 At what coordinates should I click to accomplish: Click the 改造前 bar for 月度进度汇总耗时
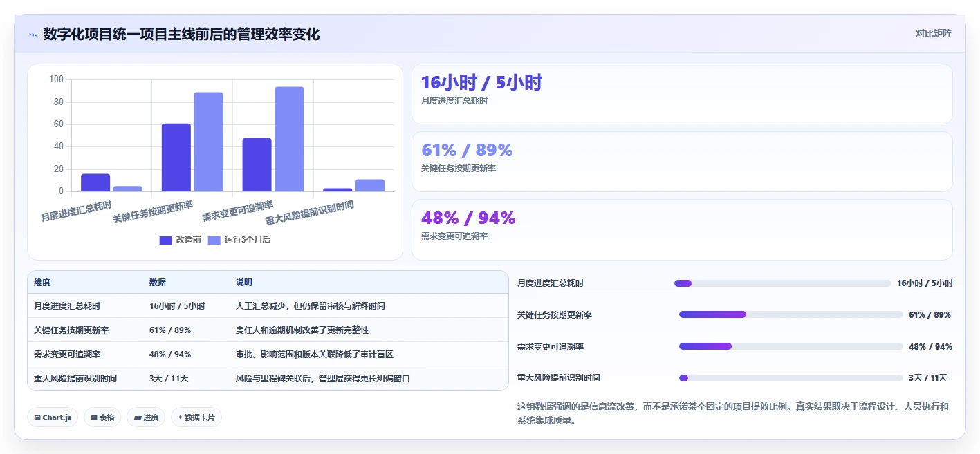[x=95, y=182]
